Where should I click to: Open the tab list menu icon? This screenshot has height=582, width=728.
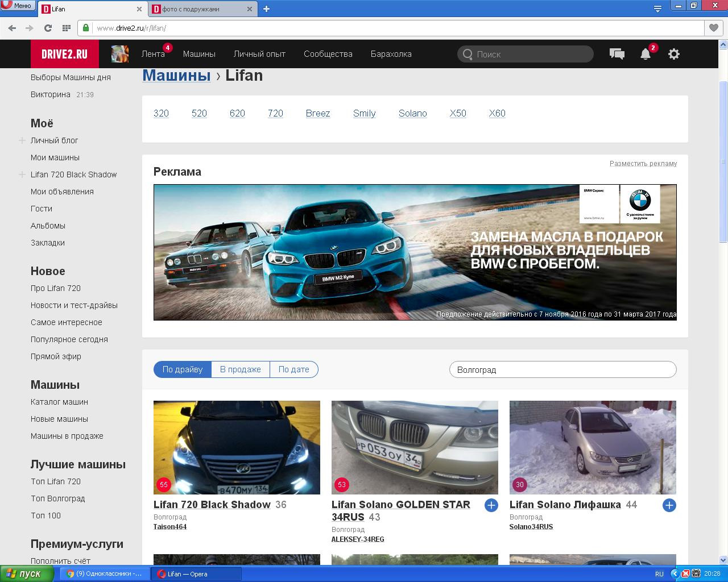(x=657, y=8)
